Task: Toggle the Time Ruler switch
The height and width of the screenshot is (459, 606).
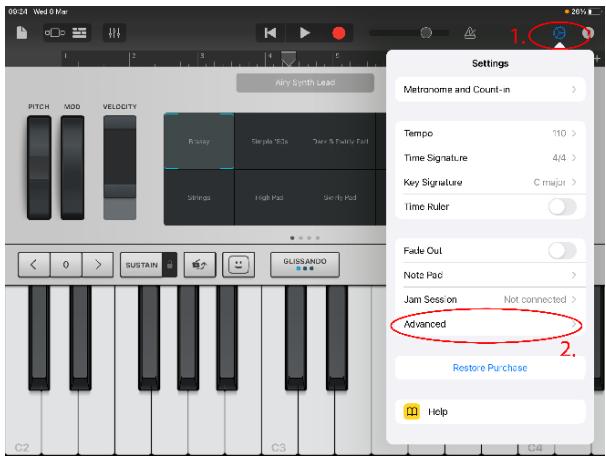Action: tap(562, 207)
